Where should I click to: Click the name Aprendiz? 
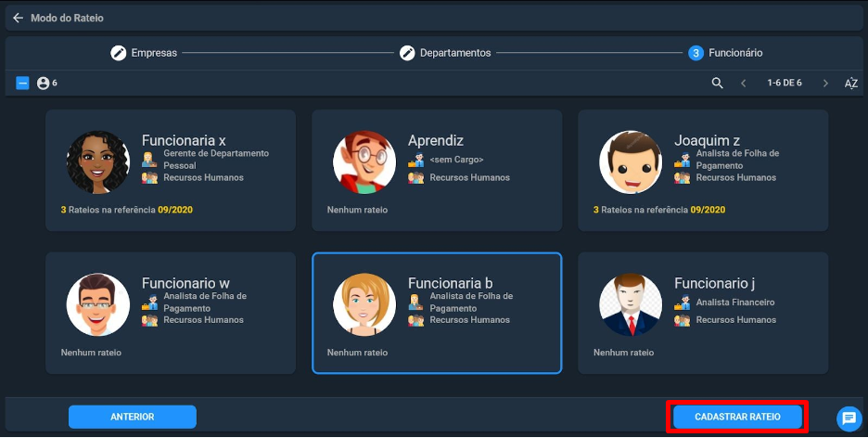pos(436,141)
